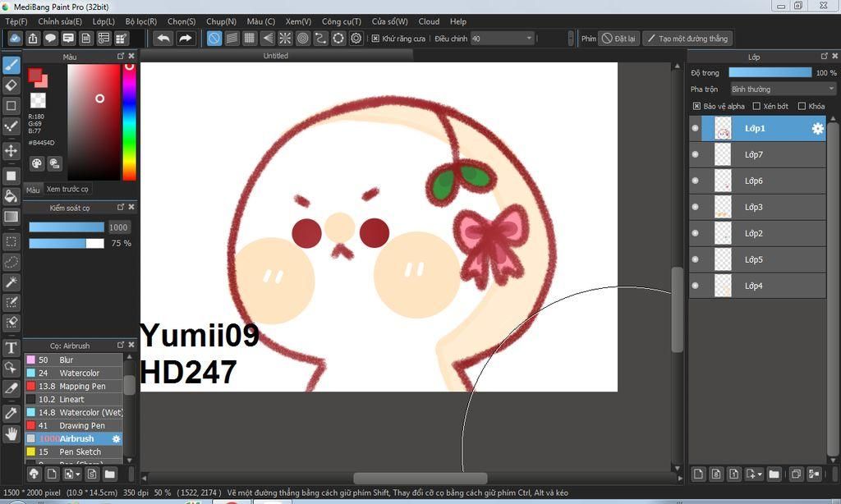The width and height of the screenshot is (841, 504).
Task: Enable parallel lines snap
Action: point(232,39)
